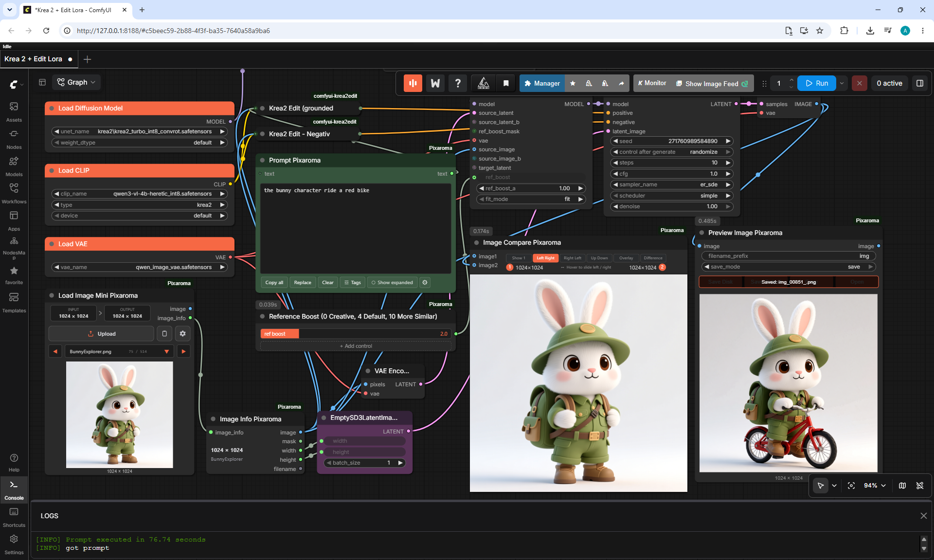Click Clear in Prompt Pixaroma

[327, 283]
